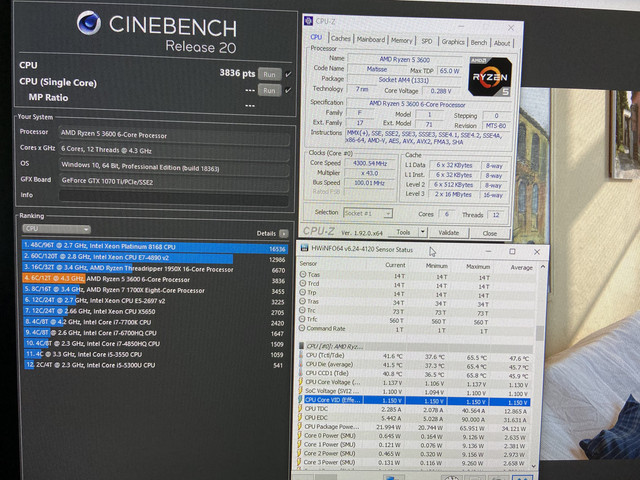This screenshot has width=640, height=480.
Task: Click the Sensor column header in HWiNFO
Action: tap(308, 264)
